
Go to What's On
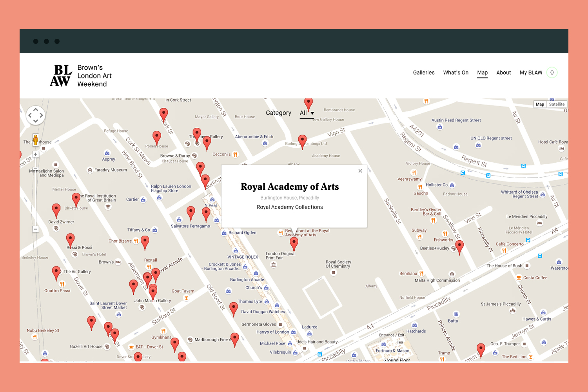click(x=456, y=73)
